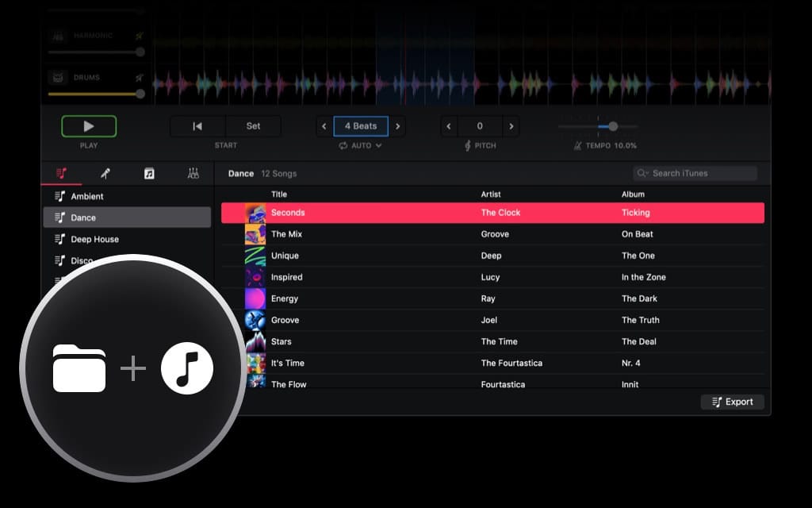Select the music library tab icon
The image size is (812, 508).
pos(62,173)
